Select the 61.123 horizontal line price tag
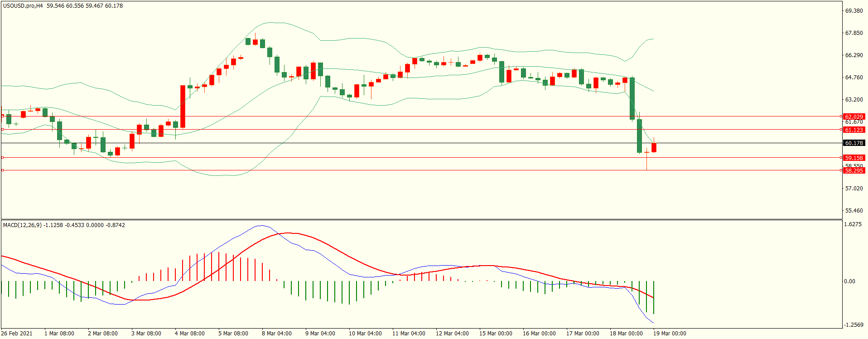 pos(854,130)
